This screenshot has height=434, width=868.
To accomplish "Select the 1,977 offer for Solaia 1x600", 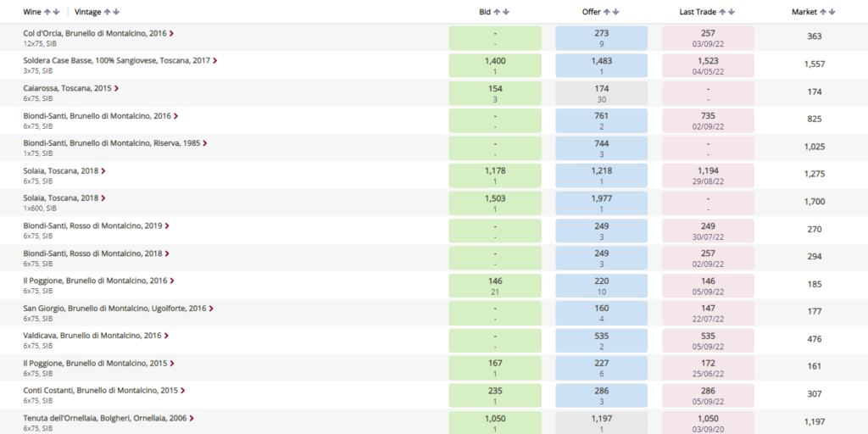I will 601,203.
